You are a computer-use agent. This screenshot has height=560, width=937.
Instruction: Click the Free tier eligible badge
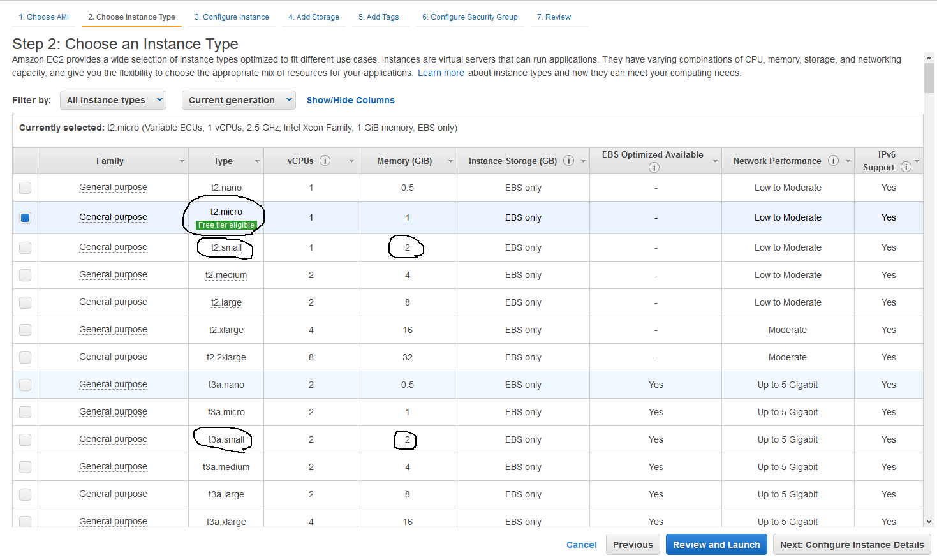[226, 225]
